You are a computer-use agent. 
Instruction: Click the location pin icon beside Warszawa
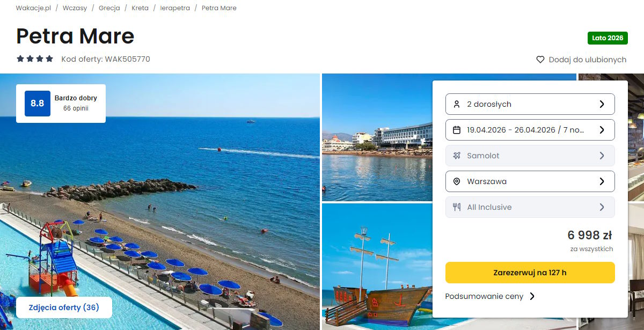point(457,181)
